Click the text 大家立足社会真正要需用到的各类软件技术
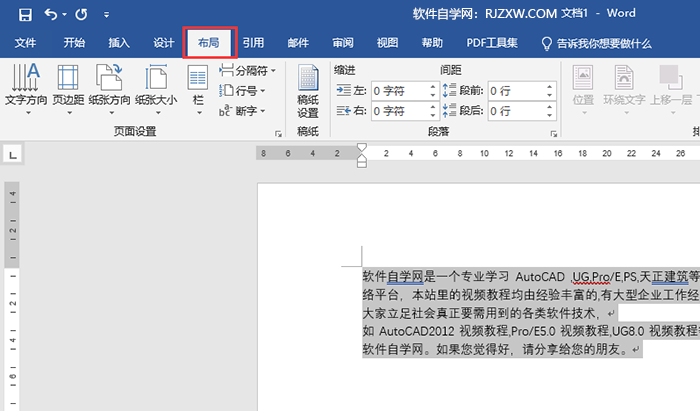The image size is (700, 411). 479,313
